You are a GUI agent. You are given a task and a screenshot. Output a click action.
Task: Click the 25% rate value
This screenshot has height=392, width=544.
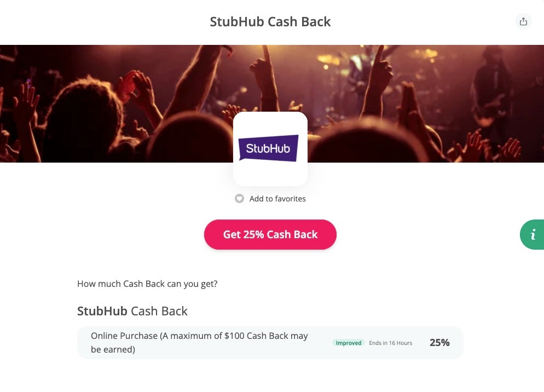coord(439,343)
